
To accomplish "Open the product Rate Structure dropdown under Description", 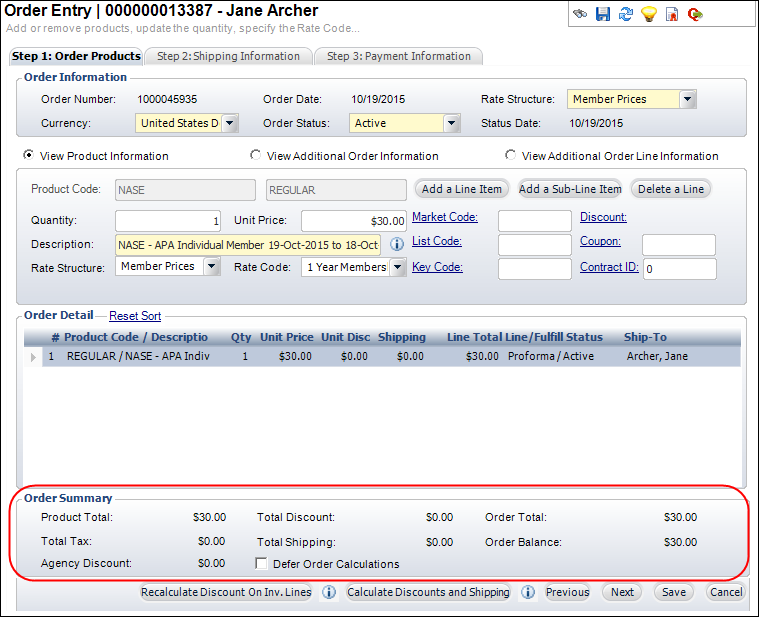I will tap(212, 266).
